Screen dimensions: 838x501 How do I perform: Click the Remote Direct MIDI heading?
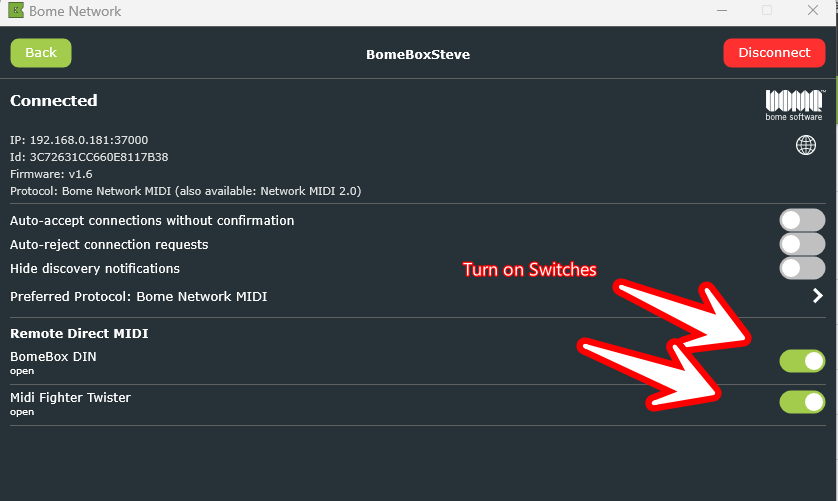click(79, 333)
